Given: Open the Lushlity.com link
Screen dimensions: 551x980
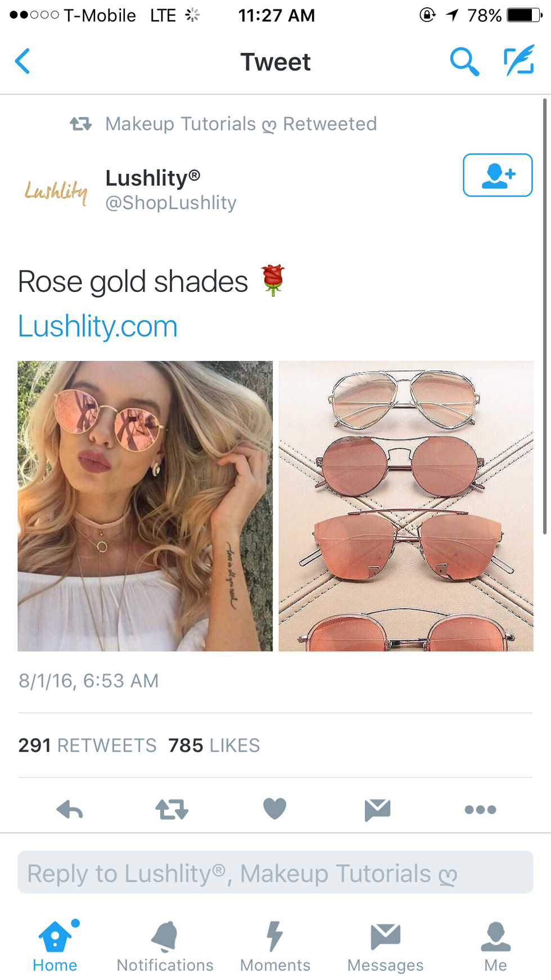Looking at the screenshot, I should pos(98,326).
